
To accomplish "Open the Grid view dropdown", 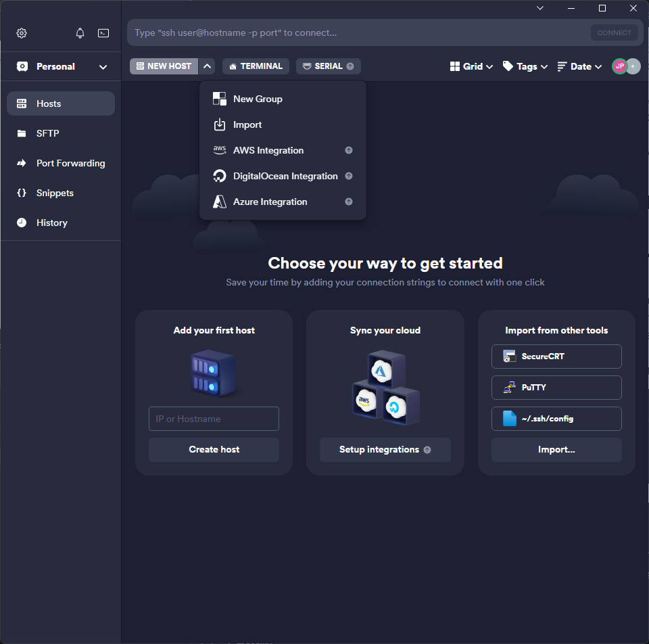I will click(x=471, y=66).
